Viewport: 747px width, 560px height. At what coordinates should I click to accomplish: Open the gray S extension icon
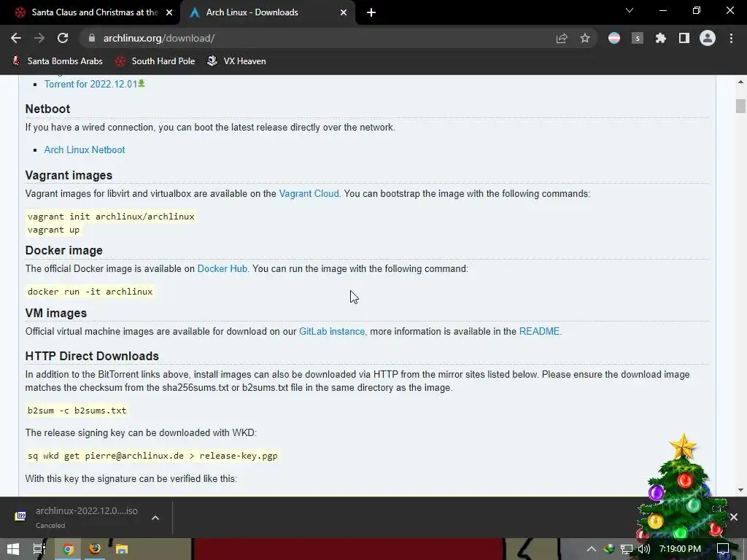tap(638, 38)
